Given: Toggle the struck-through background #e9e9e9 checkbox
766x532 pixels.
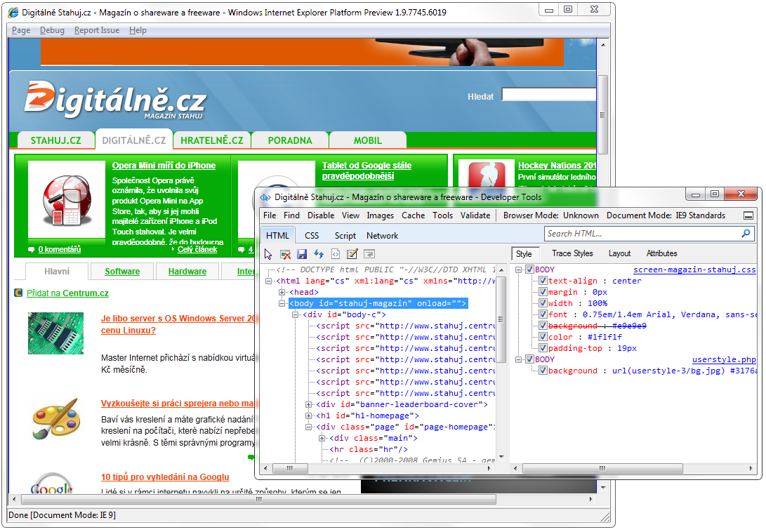Looking at the screenshot, I should 543,326.
